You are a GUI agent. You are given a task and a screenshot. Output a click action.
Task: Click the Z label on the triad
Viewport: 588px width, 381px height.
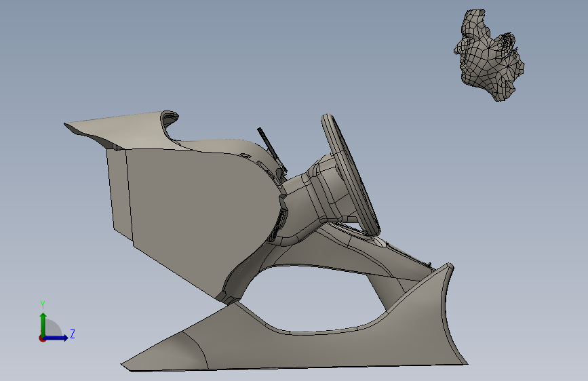(x=73, y=334)
